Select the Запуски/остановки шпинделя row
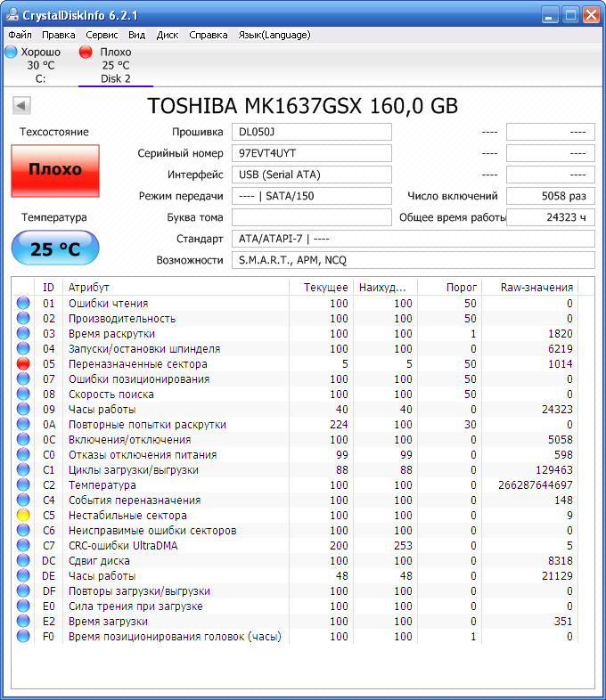 [x=295, y=348]
